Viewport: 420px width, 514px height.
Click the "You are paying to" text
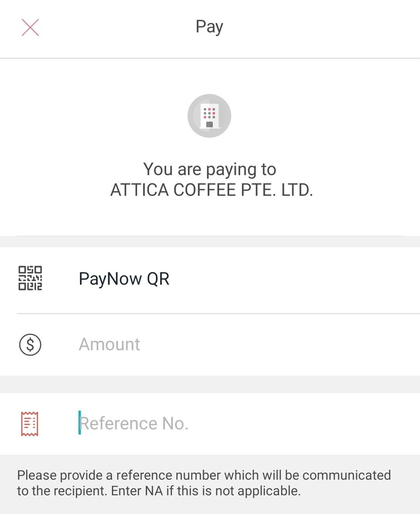click(209, 169)
